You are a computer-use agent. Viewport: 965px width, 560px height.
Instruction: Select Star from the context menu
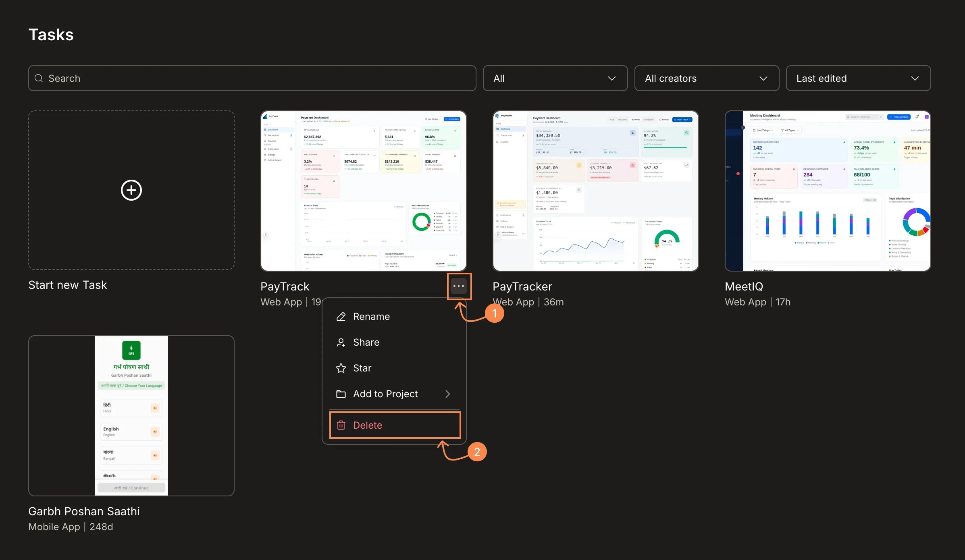394,368
